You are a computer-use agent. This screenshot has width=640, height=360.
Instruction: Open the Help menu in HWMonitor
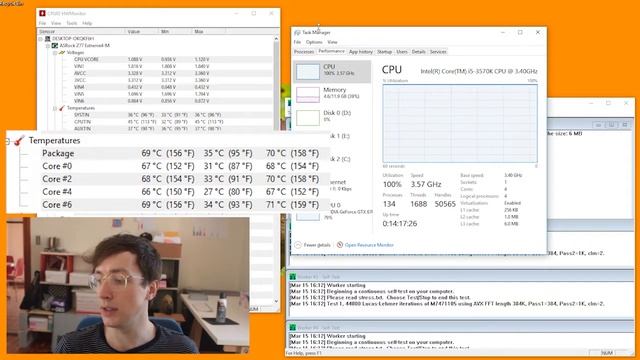(x=87, y=23)
